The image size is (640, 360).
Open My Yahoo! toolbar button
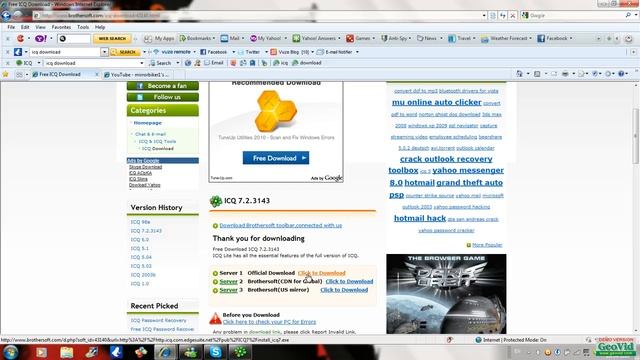pyautogui.click(x=266, y=38)
